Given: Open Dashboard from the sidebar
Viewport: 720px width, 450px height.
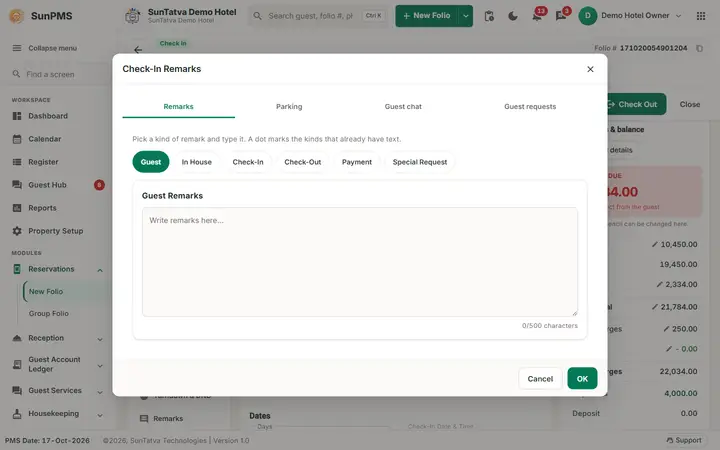Looking at the screenshot, I should pyautogui.click(x=48, y=116).
